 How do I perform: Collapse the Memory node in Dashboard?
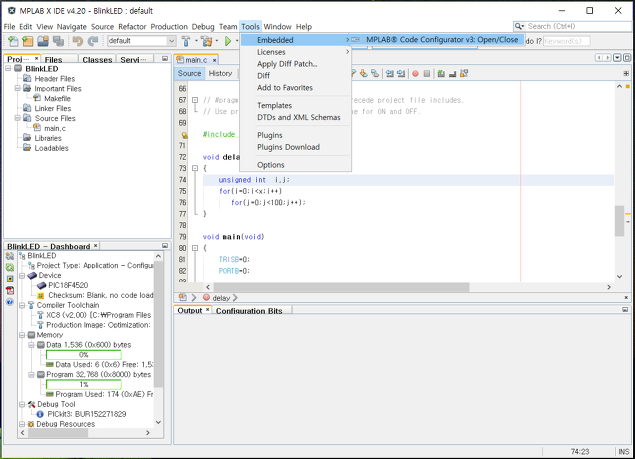pyautogui.click(x=22, y=335)
